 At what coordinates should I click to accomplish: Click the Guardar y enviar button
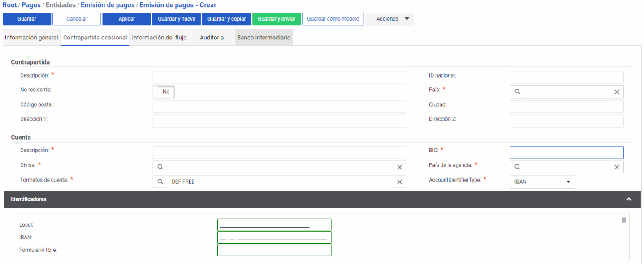[x=276, y=19]
